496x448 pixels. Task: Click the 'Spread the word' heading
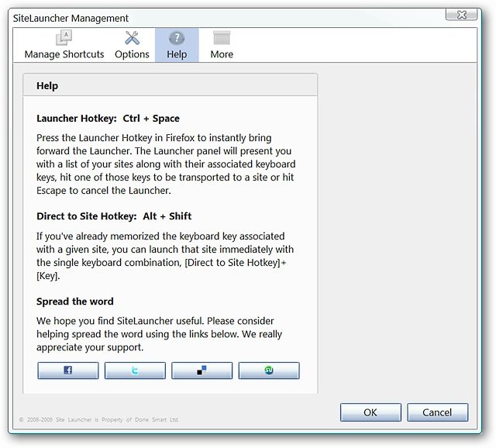(x=74, y=302)
